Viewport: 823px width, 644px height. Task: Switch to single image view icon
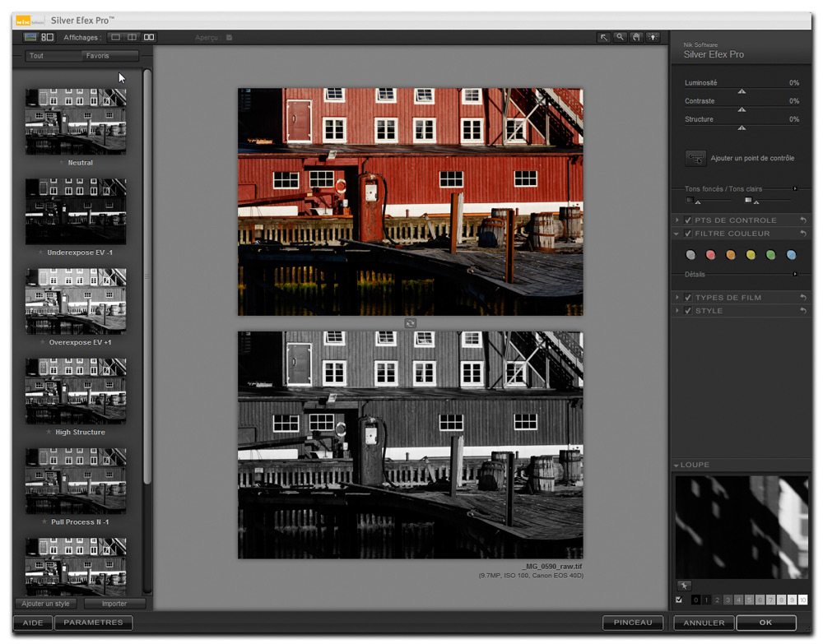click(115, 37)
